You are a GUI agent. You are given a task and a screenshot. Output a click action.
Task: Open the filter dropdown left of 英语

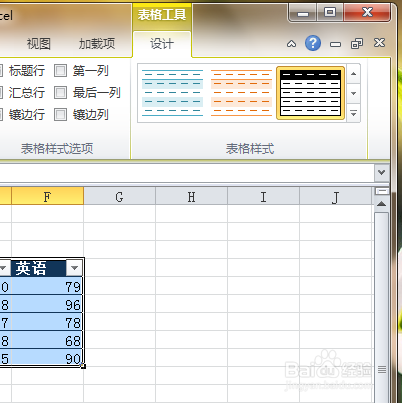coord(3,268)
